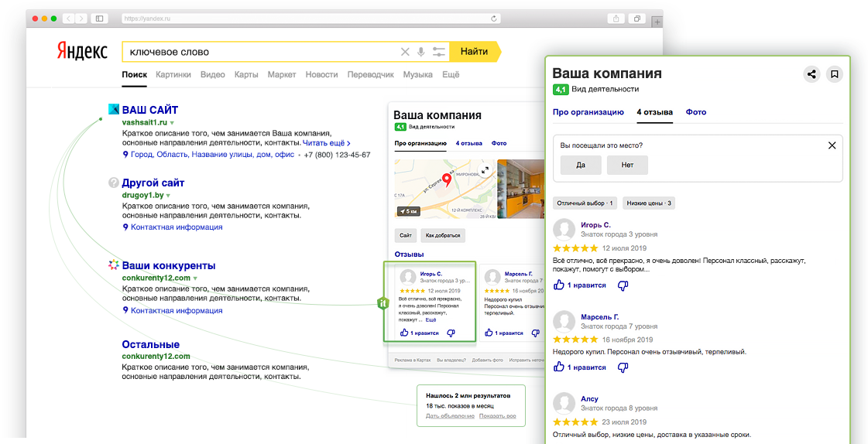Filter reviews by 'Отличный выбор' tag
The width and height of the screenshot is (868, 444).
click(x=585, y=203)
